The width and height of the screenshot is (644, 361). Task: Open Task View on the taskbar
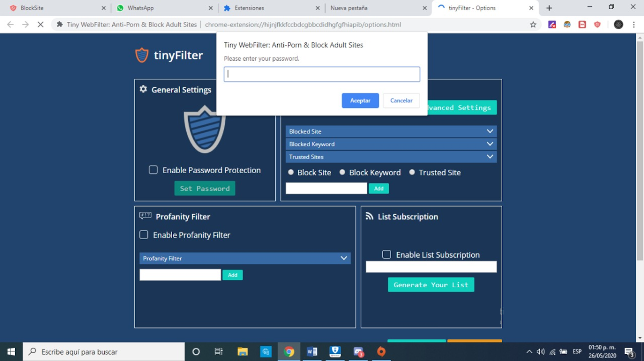click(219, 352)
